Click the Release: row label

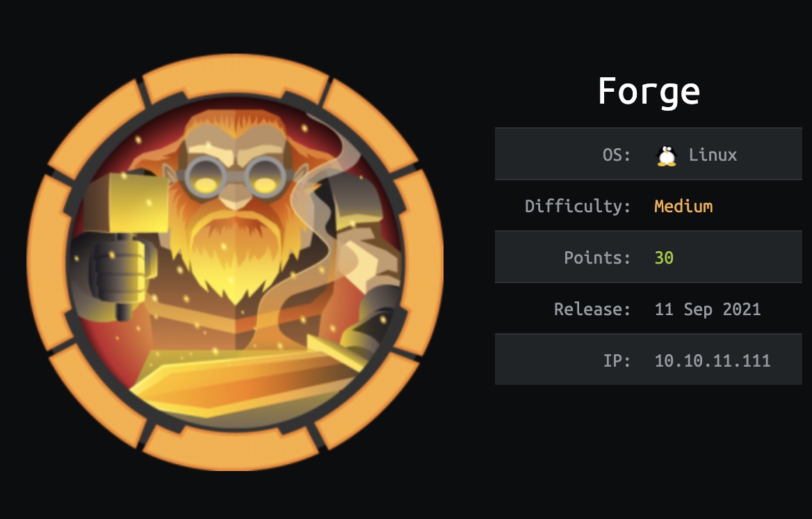pos(592,310)
